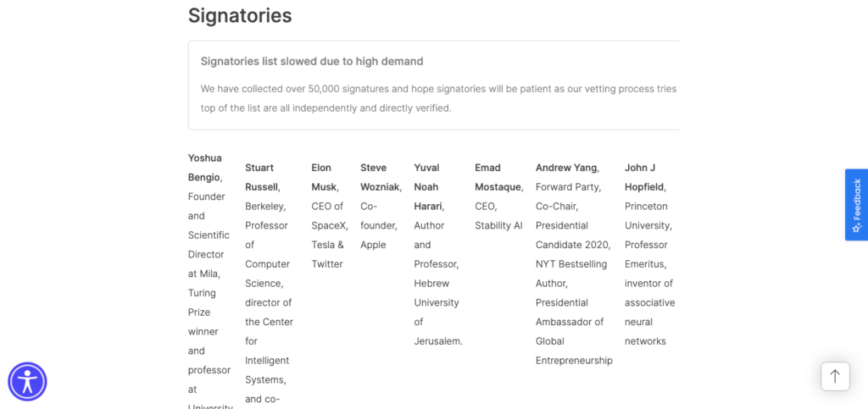This screenshot has height=409, width=868.
Task: Click signatory name Emad Mostaque
Action: pyautogui.click(x=498, y=177)
